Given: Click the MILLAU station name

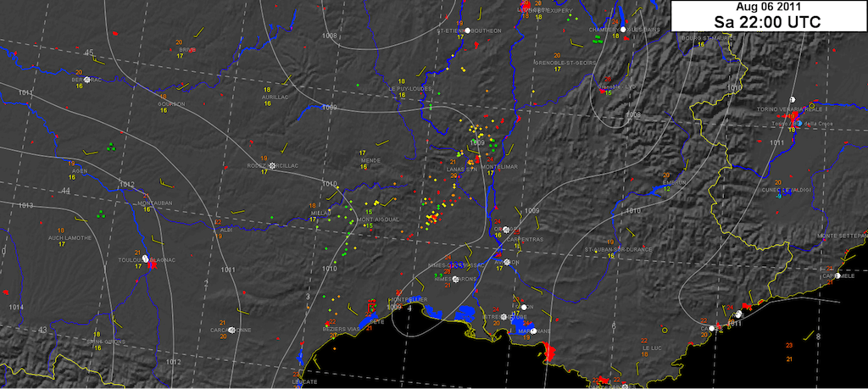Looking at the screenshot, I should coord(320,213).
